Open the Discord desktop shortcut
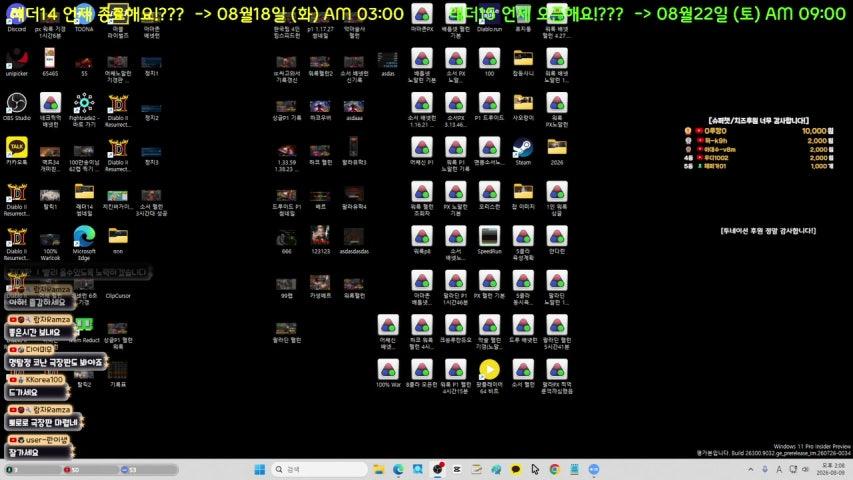 pyautogui.click(x=16, y=18)
